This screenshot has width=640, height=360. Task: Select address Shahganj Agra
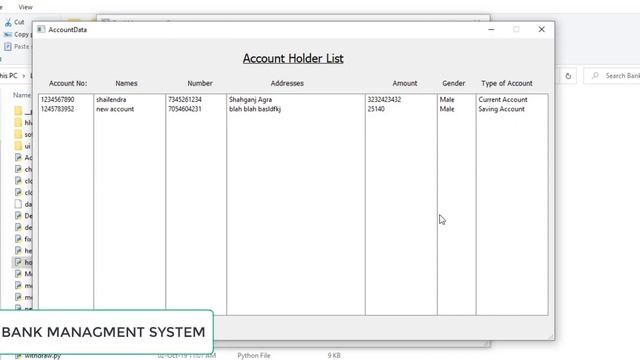click(x=250, y=100)
